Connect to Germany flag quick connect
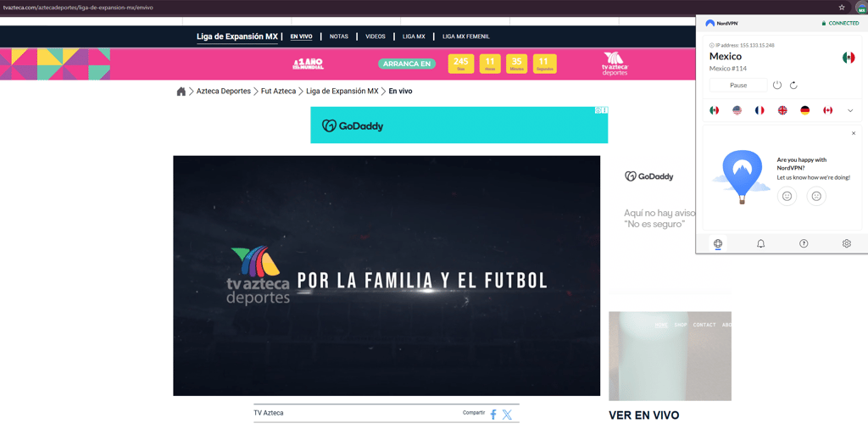Screen dimensions: 868x429 805,110
